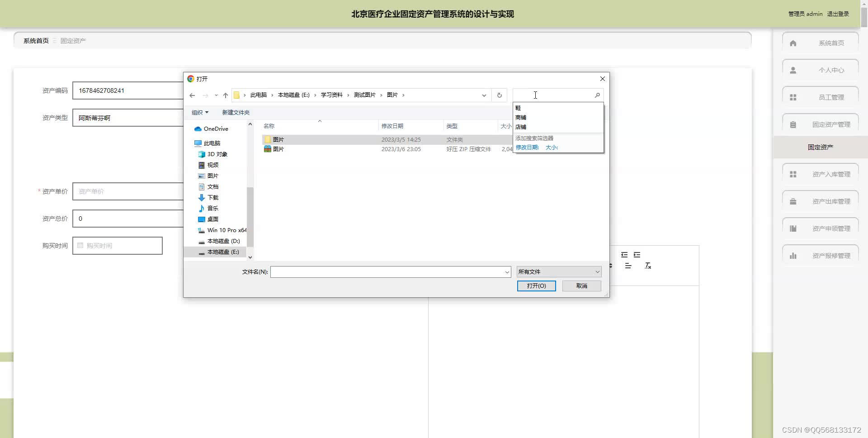Refresh the folder view in dialog

click(x=500, y=95)
